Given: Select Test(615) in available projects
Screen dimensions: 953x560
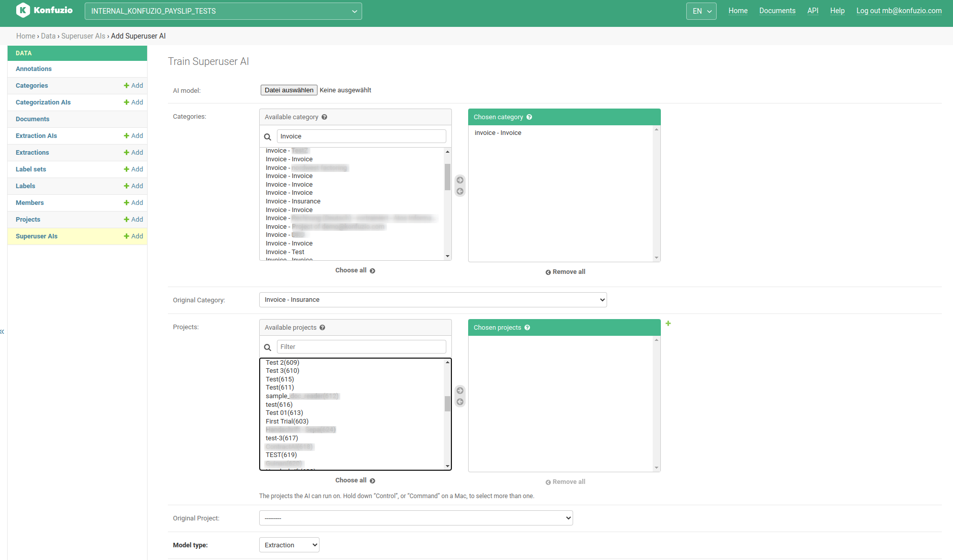Looking at the screenshot, I should click(280, 379).
